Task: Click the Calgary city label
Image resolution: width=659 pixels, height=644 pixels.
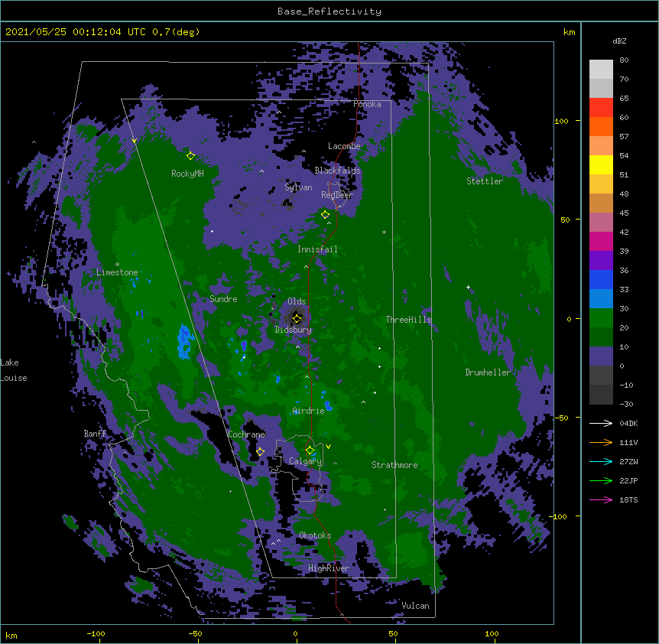Action: click(305, 461)
